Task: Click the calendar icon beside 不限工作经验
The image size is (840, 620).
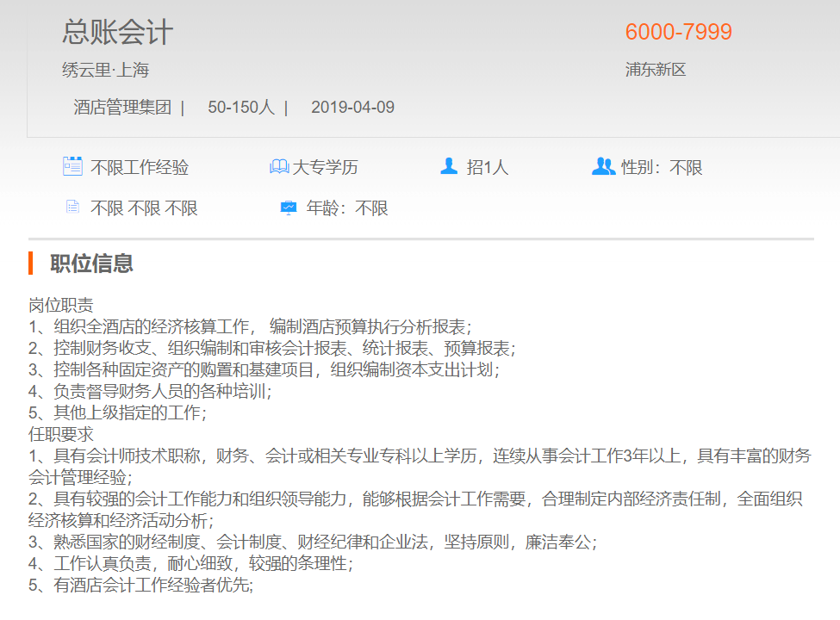Action: [72, 166]
